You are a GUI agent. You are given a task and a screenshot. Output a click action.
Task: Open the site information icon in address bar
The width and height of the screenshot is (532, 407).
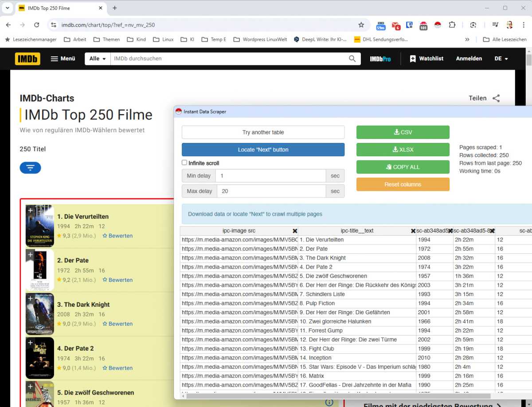(x=53, y=25)
